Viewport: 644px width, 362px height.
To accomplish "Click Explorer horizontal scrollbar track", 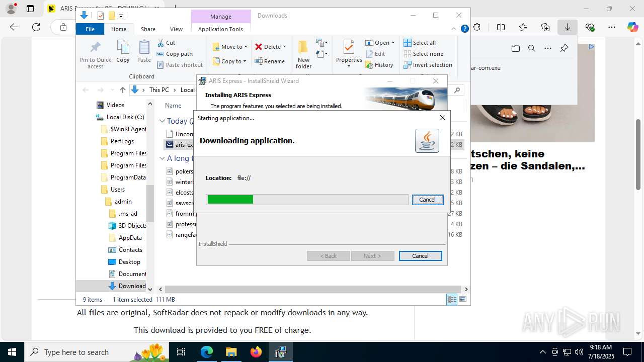I will click(313, 289).
